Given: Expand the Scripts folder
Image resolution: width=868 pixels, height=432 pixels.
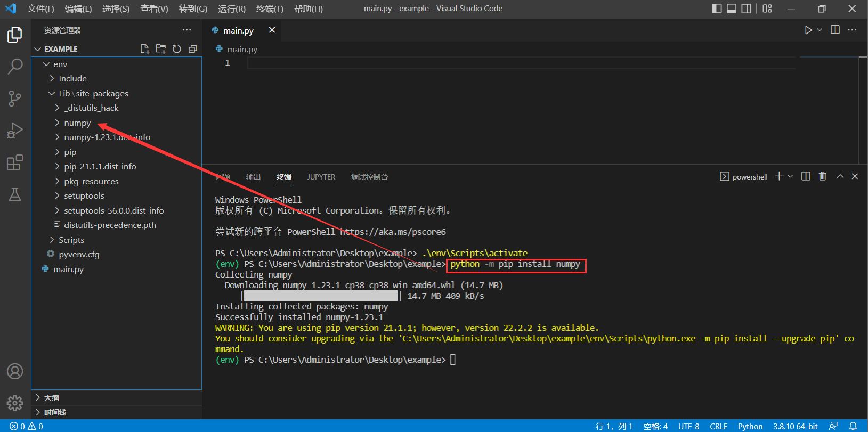Looking at the screenshot, I should click(71, 240).
